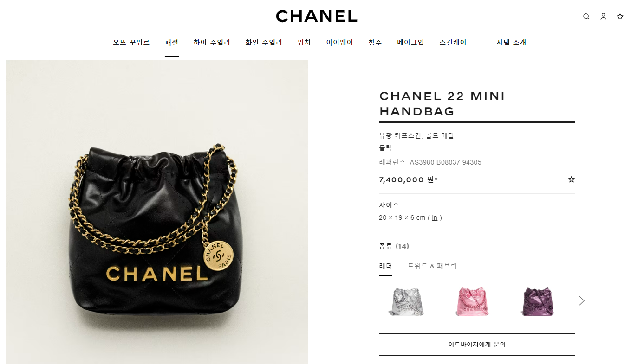Open the 패션 menu item

pos(171,42)
